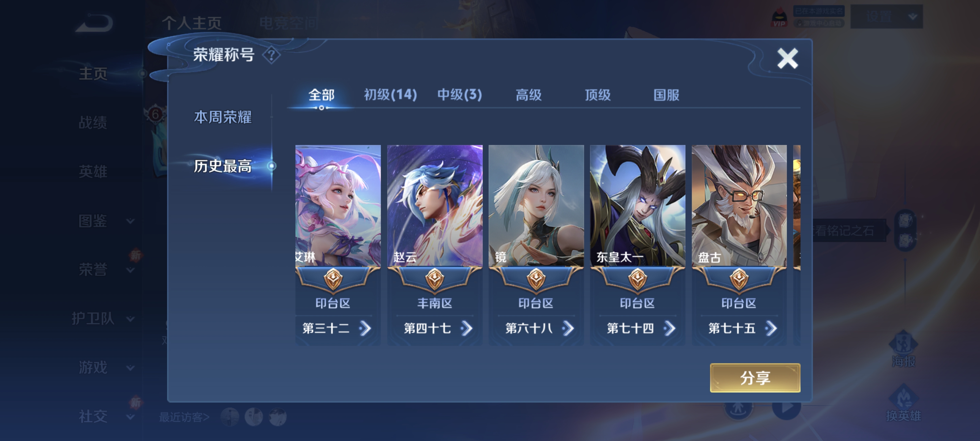Screen dimensions: 980x441
Task: Close the 荣耀称号 dialog with the X
Action: 787,58
